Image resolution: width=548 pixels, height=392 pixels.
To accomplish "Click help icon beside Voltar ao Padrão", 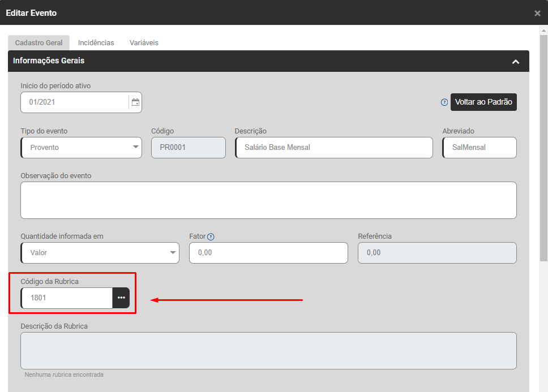I will pyautogui.click(x=444, y=102).
